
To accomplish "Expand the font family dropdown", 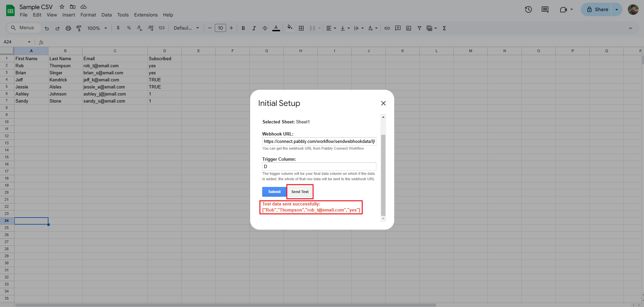I will click(x=186, y=28).
